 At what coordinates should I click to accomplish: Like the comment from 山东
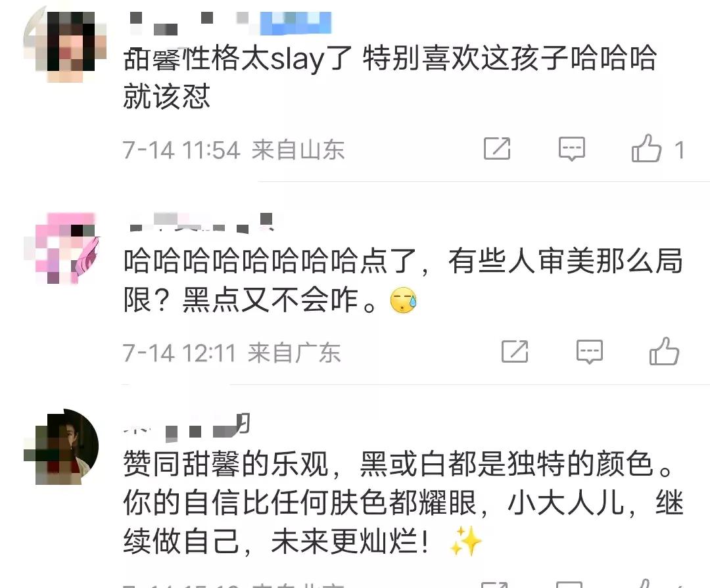(646, 148)
